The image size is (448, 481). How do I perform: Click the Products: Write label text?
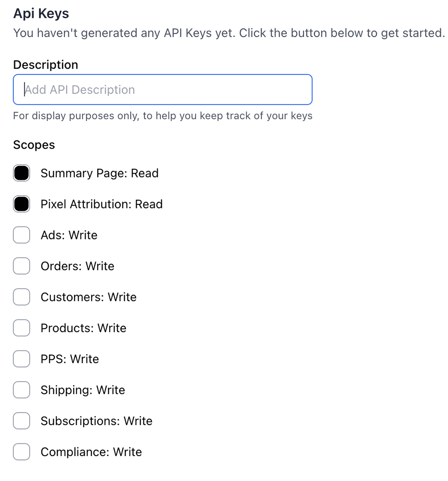pos(83,328)
